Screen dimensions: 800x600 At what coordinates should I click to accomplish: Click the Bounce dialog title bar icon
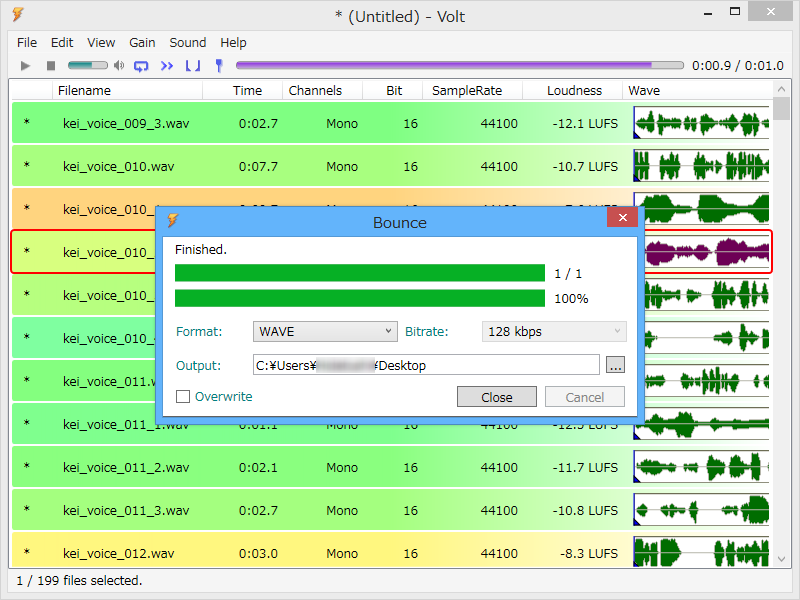click(172, 222)
